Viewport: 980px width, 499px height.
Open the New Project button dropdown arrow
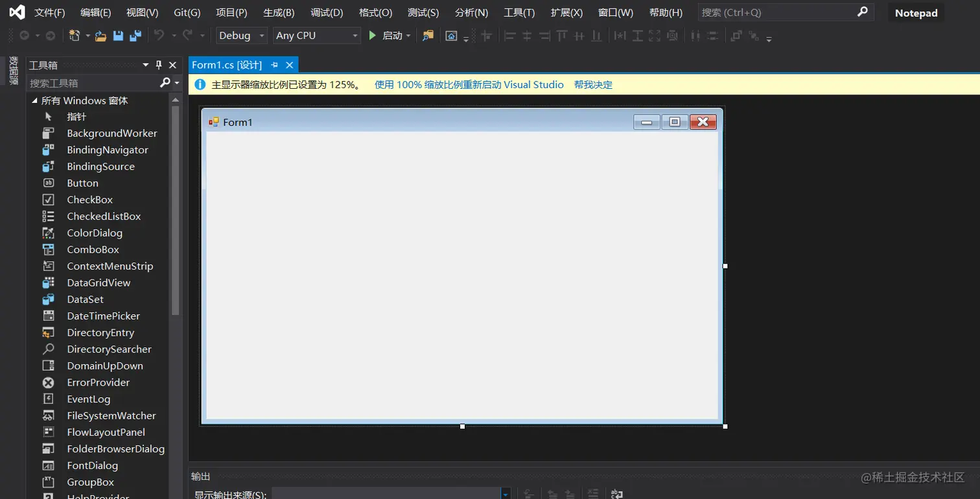click(87, 36)
